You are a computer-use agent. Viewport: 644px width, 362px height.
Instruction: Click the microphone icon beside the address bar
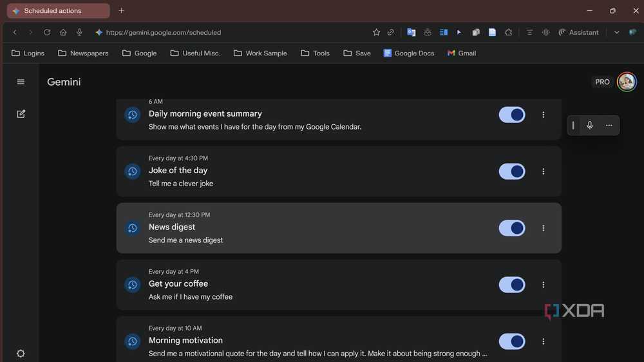tap(79, 32)
